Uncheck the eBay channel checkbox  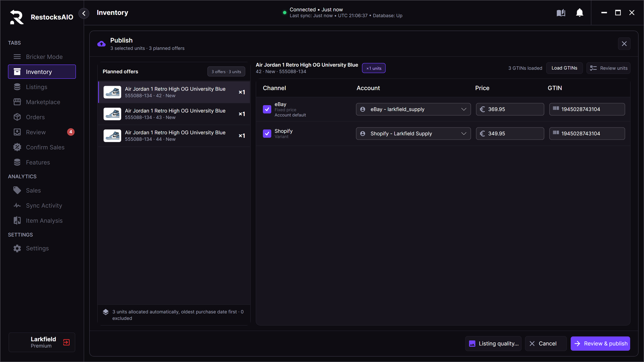(267, 109)
